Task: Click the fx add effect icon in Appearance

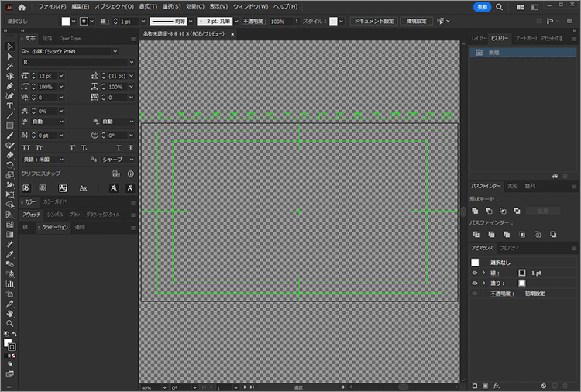Action: coord(497,385)
